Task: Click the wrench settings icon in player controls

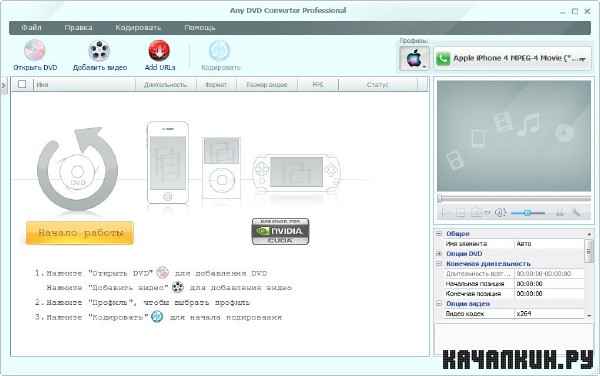Action: pos(576,213)
